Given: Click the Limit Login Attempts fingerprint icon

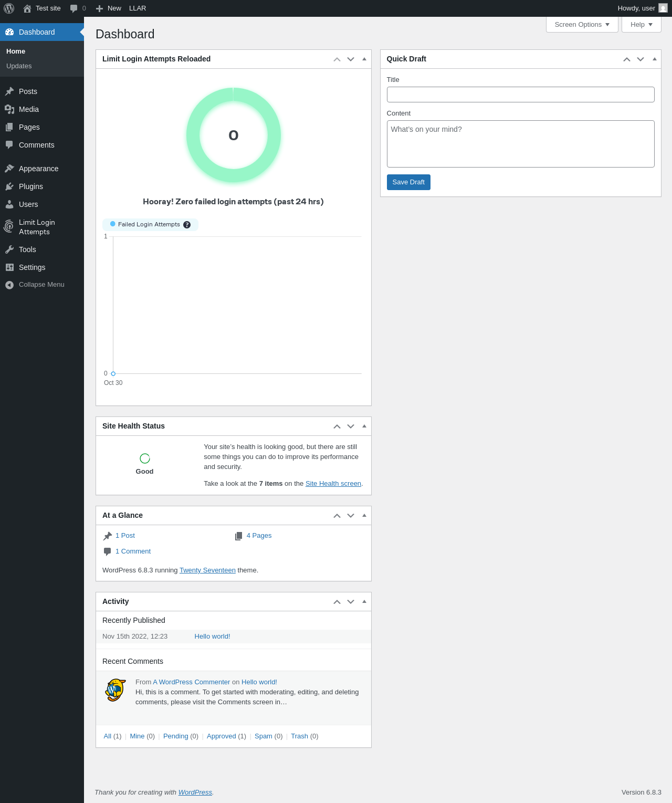Looking at the screenshot, I should pos(9,226).
